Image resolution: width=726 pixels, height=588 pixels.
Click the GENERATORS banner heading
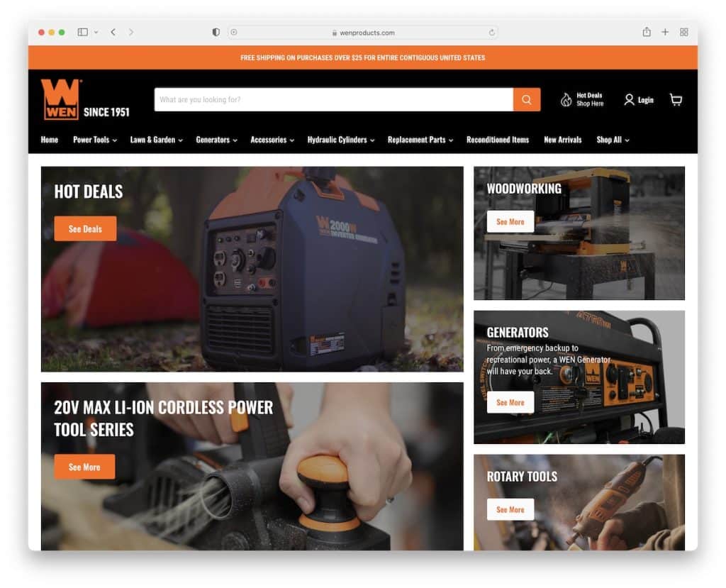[517, 332]
